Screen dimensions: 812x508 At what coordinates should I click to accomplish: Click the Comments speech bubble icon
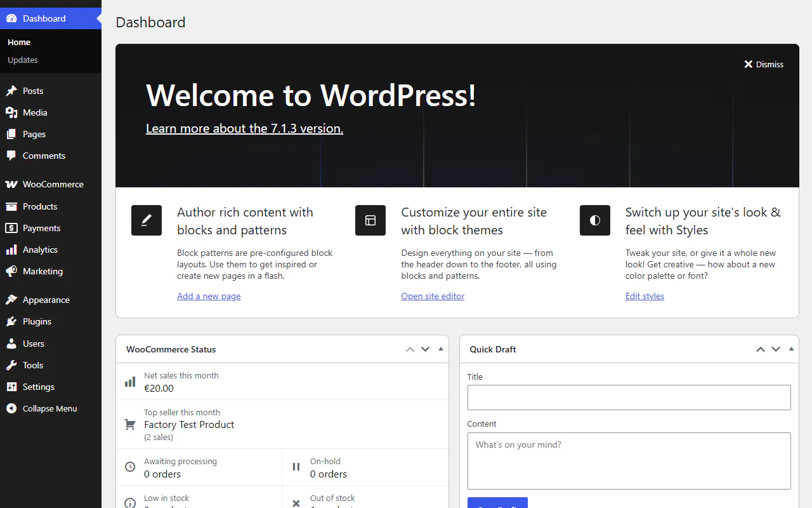pos(11,156)
